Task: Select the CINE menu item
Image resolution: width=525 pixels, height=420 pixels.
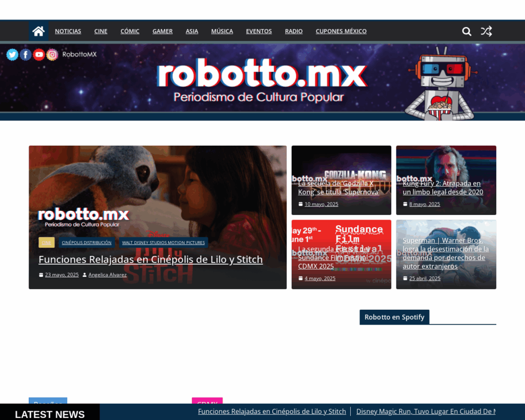Action: 100,31
